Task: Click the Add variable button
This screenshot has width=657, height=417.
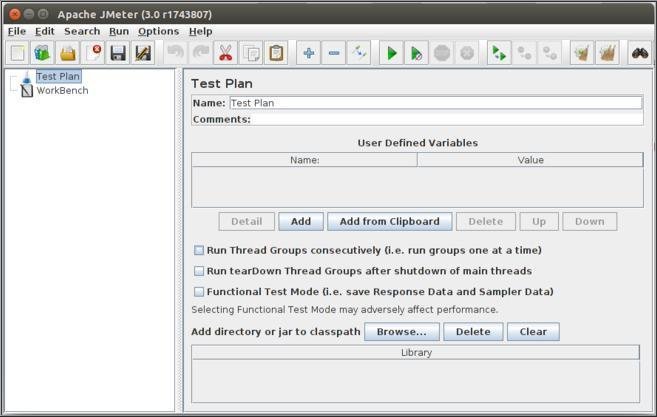Action: coord(301,221)
